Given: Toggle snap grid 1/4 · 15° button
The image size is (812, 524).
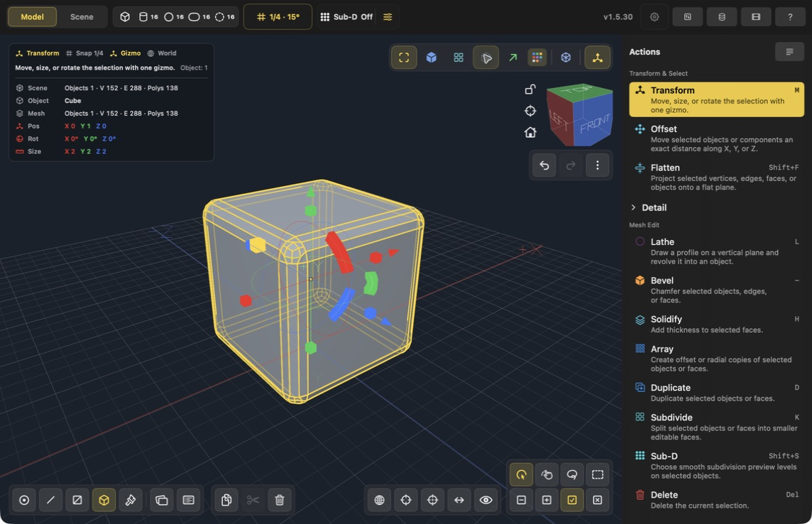Looking at the screenshot, I should pyautogui.click(x=278, y=17).
